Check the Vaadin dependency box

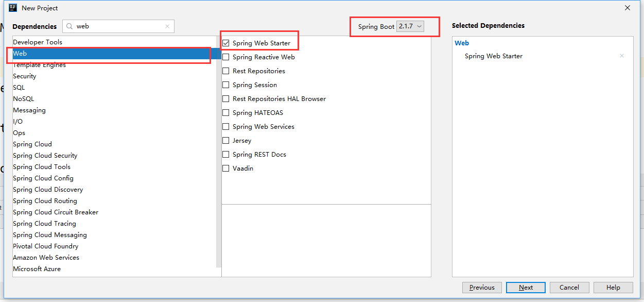(x=225, y=169)
